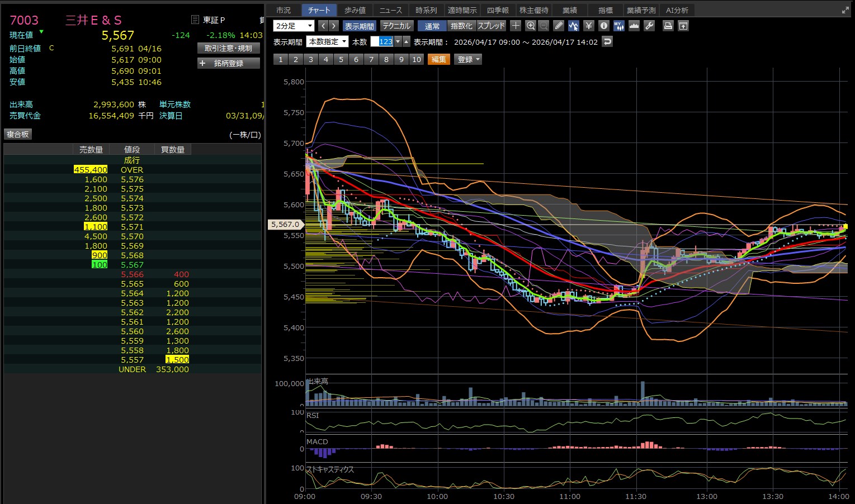Open the 2分足 timeframe dropdown
This screenshot has height=504, width=855.
294,26
